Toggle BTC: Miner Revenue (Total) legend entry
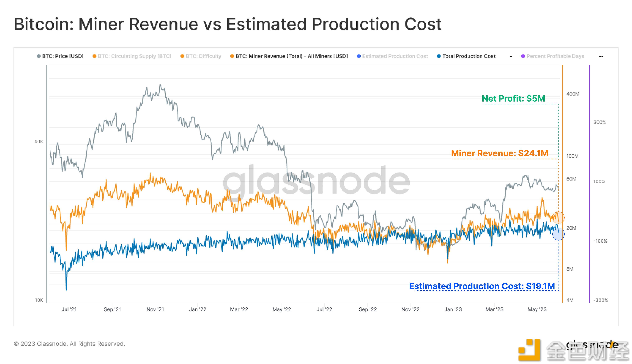 [x=289, y=56]
